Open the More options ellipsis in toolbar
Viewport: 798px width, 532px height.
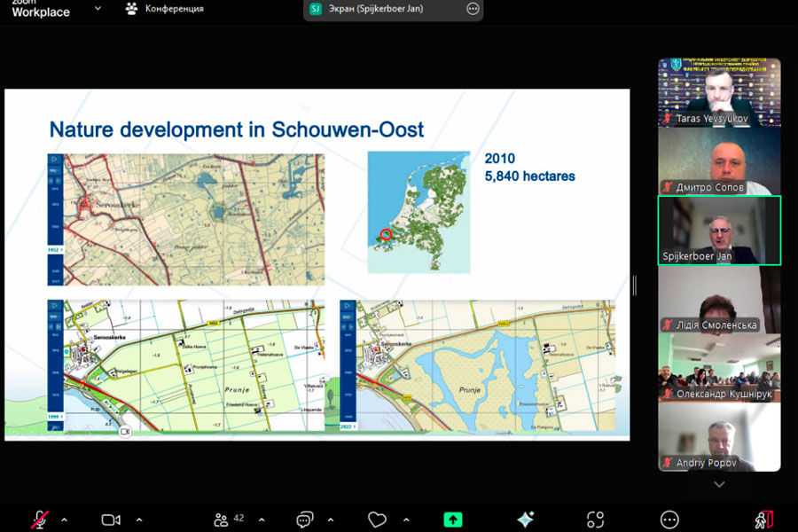[669, 520]
